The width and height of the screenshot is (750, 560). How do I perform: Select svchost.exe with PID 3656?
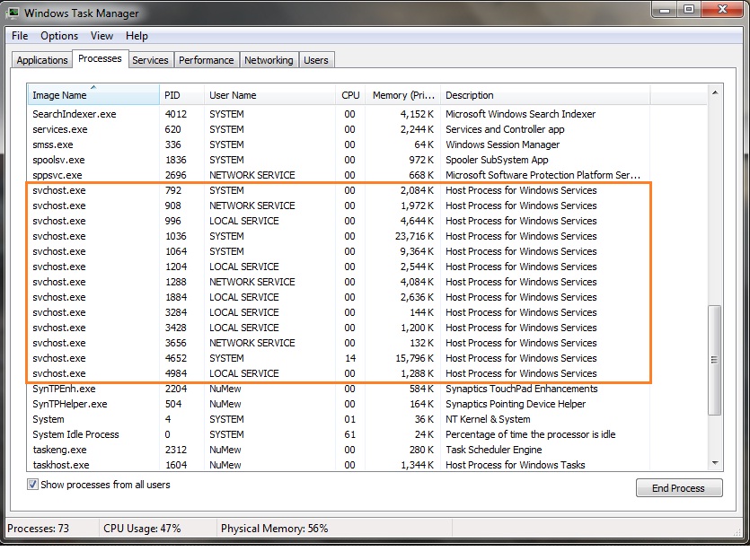[x=339, y=344]
